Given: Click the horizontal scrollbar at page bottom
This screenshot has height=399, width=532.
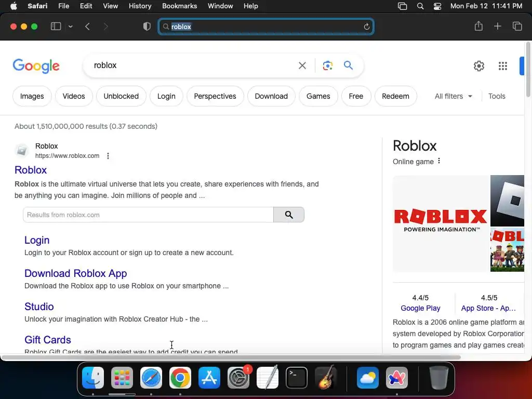Looking at the screenshot, I should tap(231, 357).
